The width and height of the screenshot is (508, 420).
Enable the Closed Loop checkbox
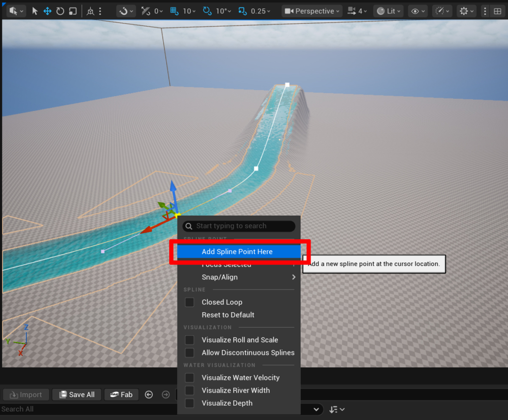click(x=190, y=302)
